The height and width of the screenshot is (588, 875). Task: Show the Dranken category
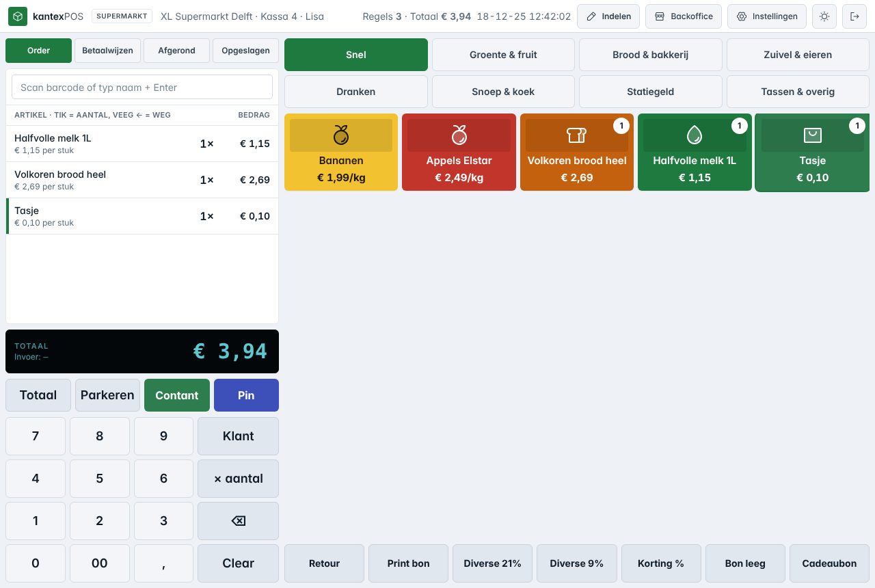(x=356, y=92)
